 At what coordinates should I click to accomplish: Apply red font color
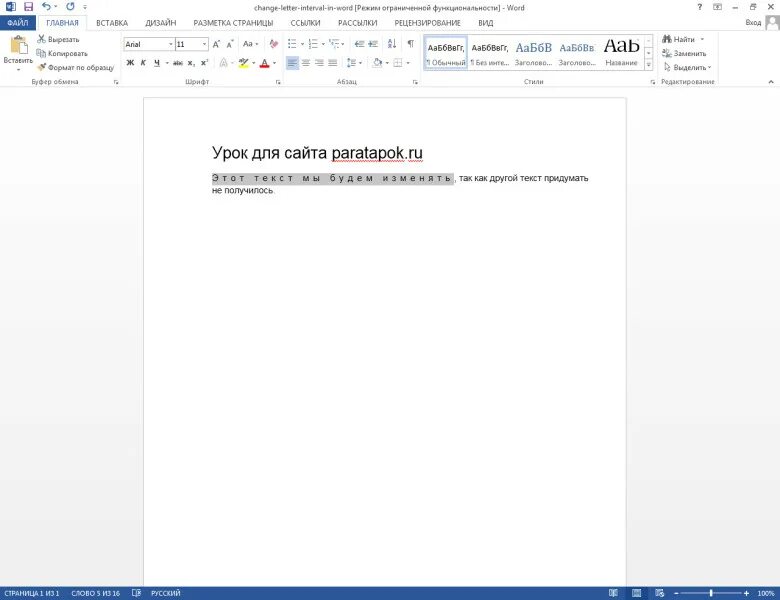click(x=265, y=63)
